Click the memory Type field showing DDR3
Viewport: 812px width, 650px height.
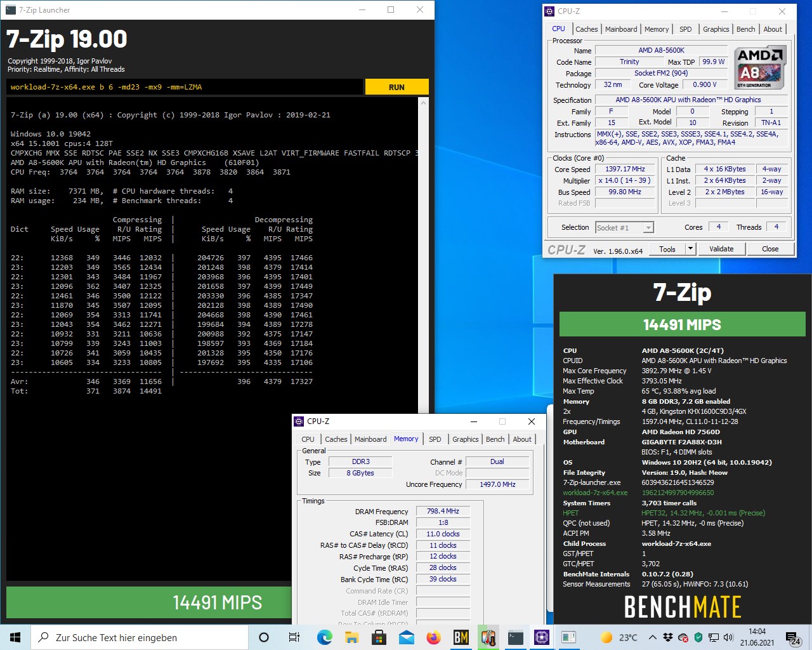click(361, 462)
